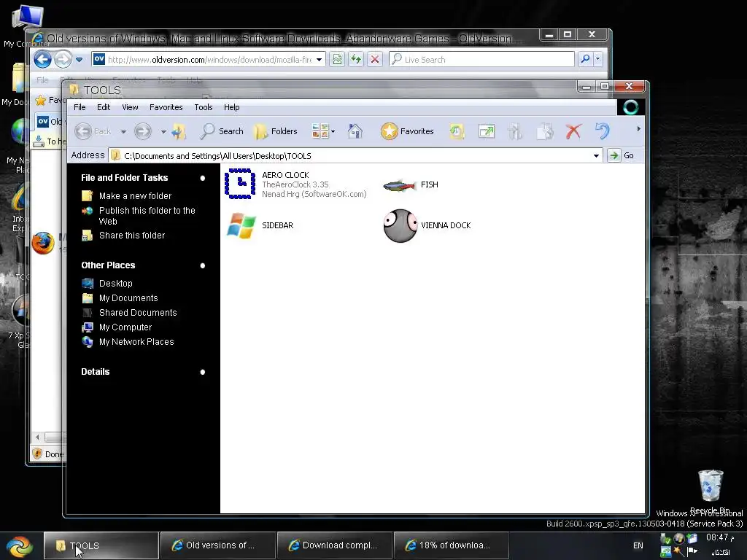Collapse the File and Folder Tasks panel
This screenshot has width=747, height=560.
click(203, 178)
